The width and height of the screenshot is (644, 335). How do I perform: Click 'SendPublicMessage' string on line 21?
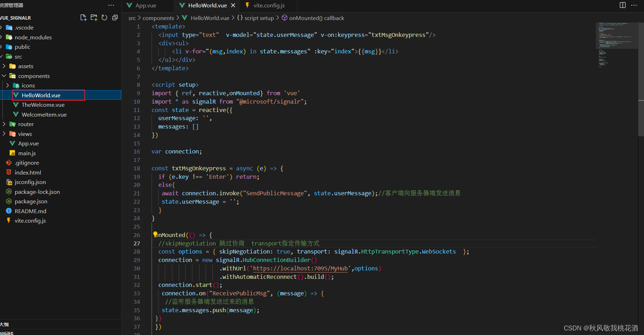click(x=275, y=193)
